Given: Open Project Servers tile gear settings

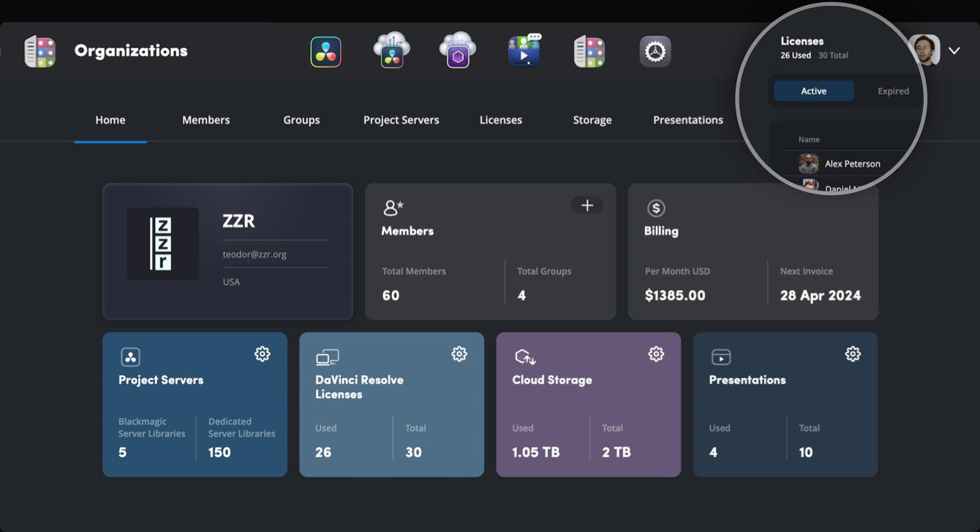Looking at the screenshot, I should tap(263, 354).
